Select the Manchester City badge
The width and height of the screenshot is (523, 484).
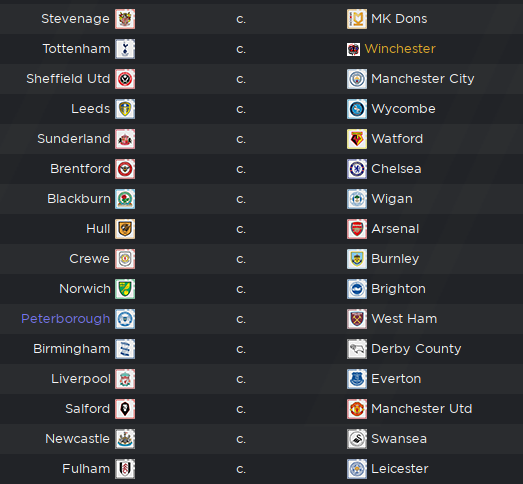coord(357,79)
